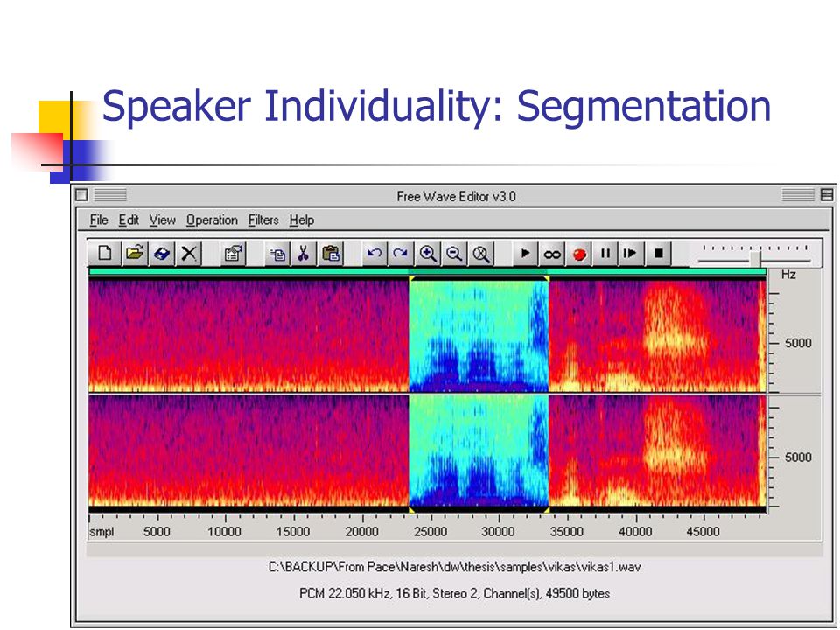Image resolution: width=840 pixels, height=630 pixels.
Task: Click the vikas1.wav file path text
Action: [x=454, y=567]
